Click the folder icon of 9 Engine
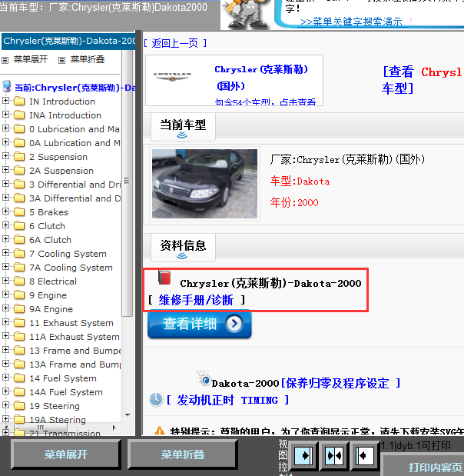This screenshot has width=464, height=476. [x=19, y=295]
